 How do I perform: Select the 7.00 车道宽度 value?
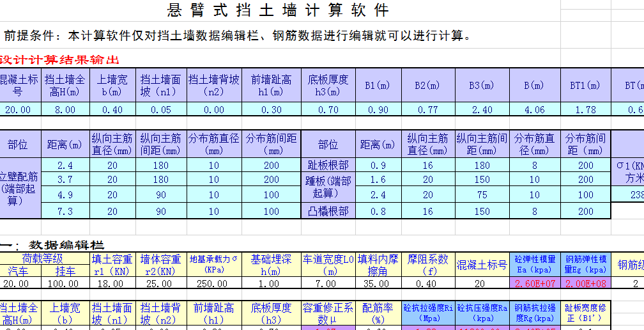(328, 283)
